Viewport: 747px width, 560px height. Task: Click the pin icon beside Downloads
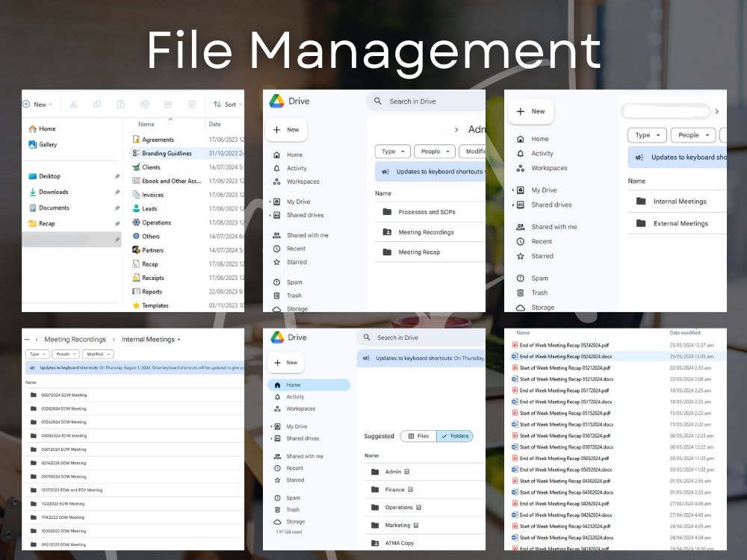pyautogui.click(x=117, y=192)
